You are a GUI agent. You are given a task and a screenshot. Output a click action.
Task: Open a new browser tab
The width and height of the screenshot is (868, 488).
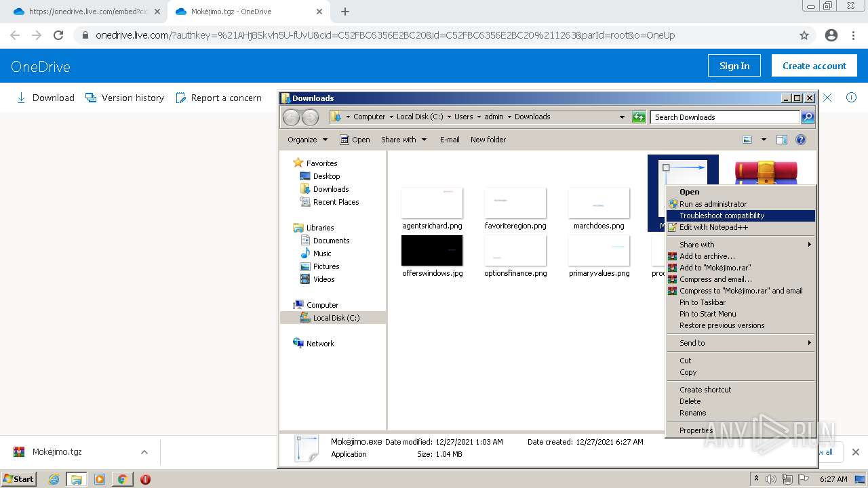(345, 12)
